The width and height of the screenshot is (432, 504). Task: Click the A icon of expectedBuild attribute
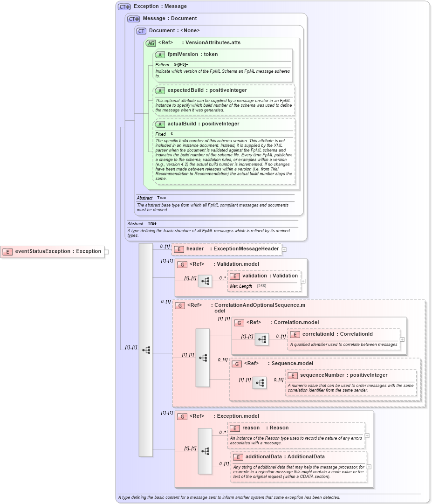160,90
